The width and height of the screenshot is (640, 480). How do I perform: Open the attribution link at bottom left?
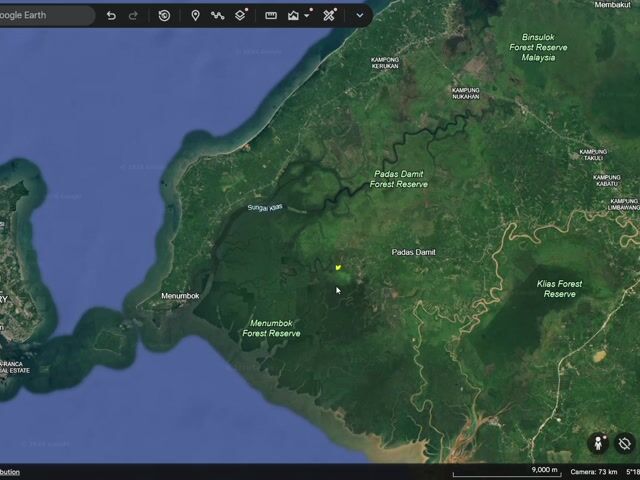10,472
